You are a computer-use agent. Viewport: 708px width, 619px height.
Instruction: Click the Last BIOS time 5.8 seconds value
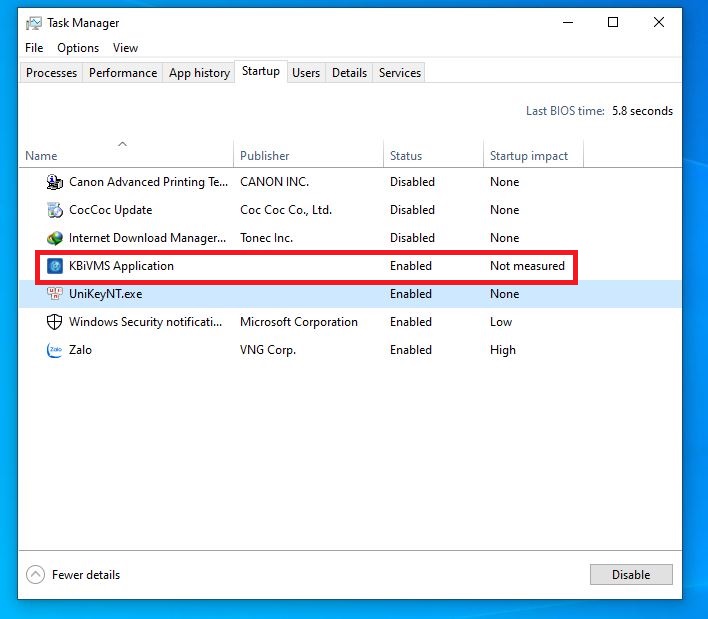(x=643, y=111)
